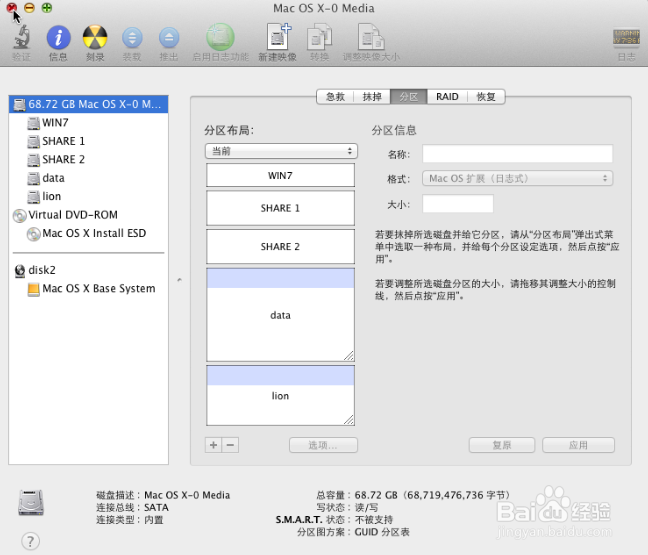Switch to the First Aid (急救) tab

pyautogui.click(x=335, y=97)
